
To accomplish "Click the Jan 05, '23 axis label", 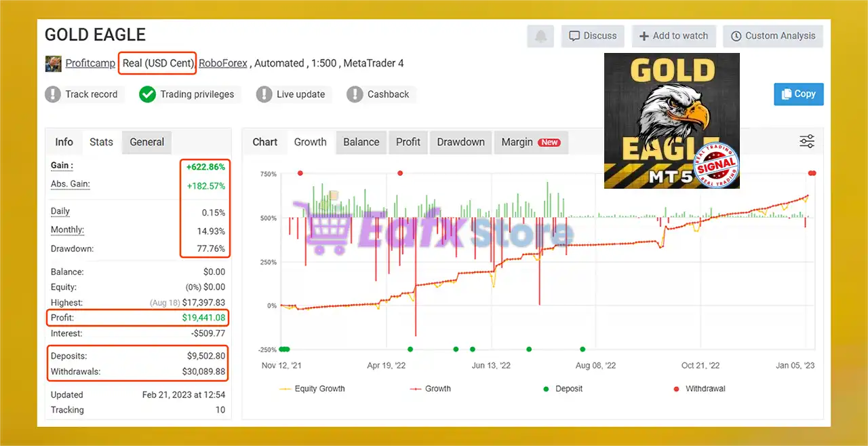I will pyautogui.click(x=795, y=365).
